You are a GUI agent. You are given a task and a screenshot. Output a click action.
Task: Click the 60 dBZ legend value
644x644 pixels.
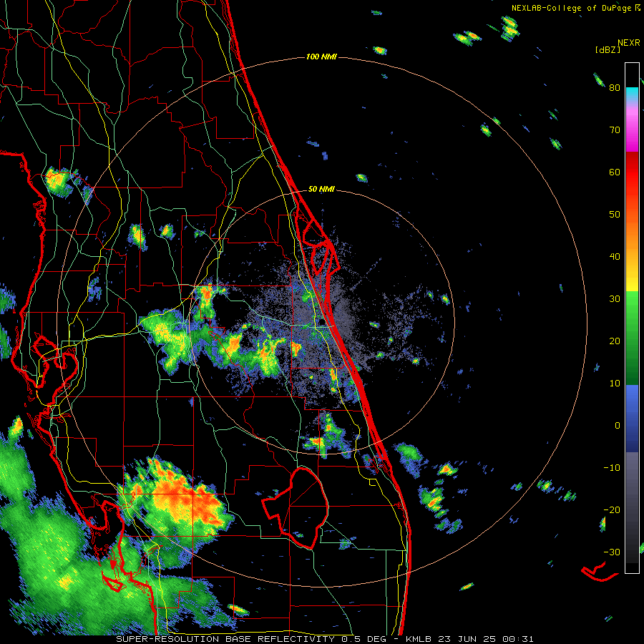(615, 172)
